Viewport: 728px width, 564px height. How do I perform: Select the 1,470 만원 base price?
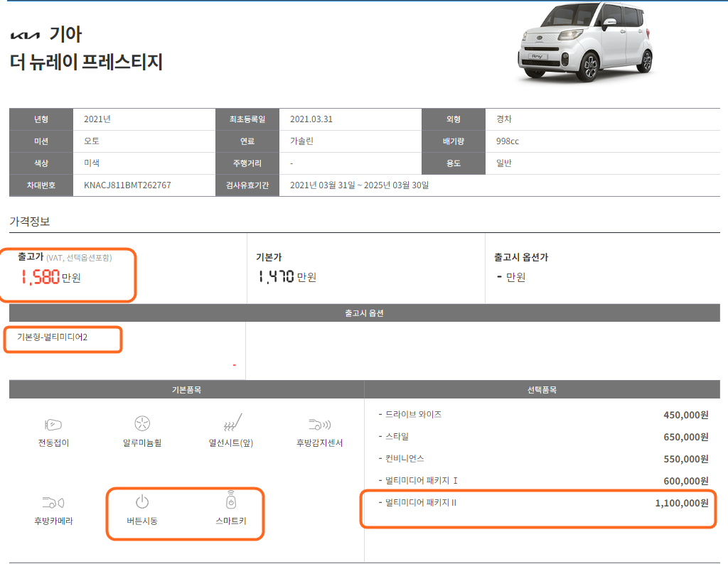[x=287, y=277]
